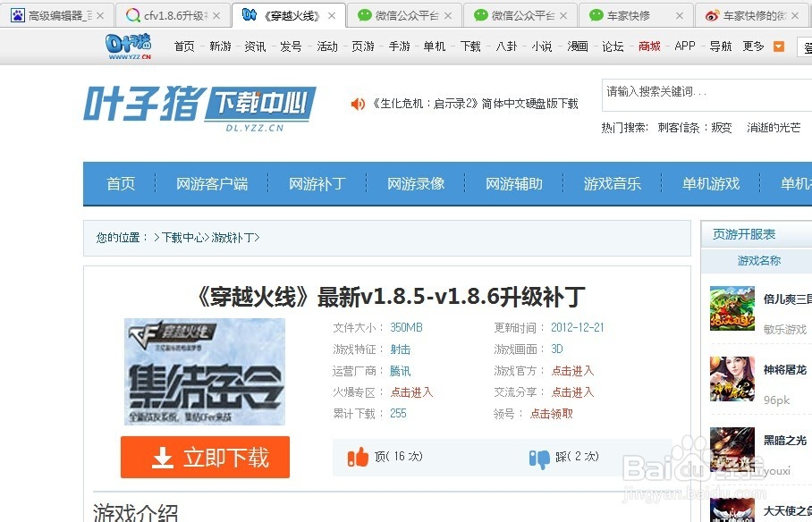The image size is (812, 522).
Task: Open 首页 in blue navigation bar
Action: [121, 184]
